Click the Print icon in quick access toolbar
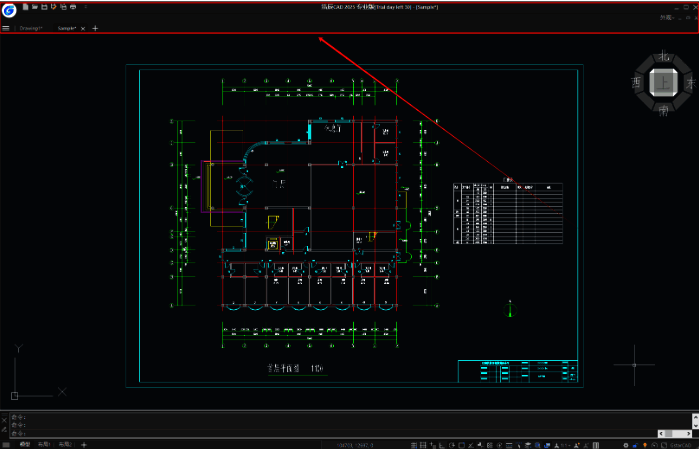 coord(72,7)
